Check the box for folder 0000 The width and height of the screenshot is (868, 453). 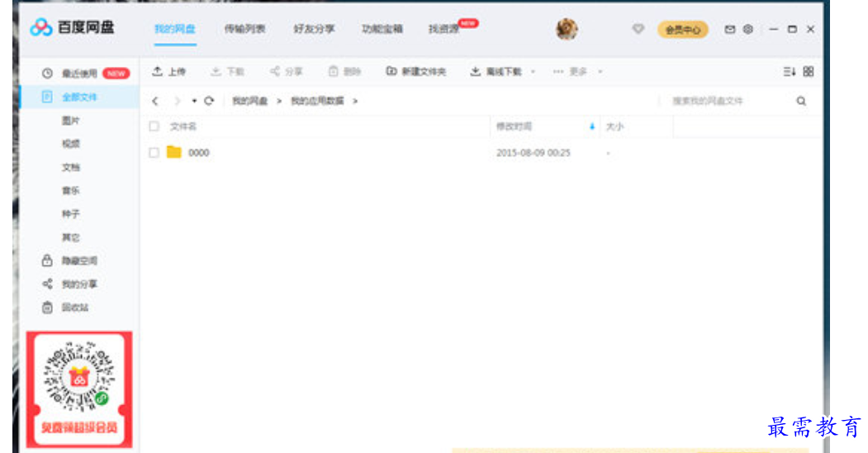pos(154,153)
